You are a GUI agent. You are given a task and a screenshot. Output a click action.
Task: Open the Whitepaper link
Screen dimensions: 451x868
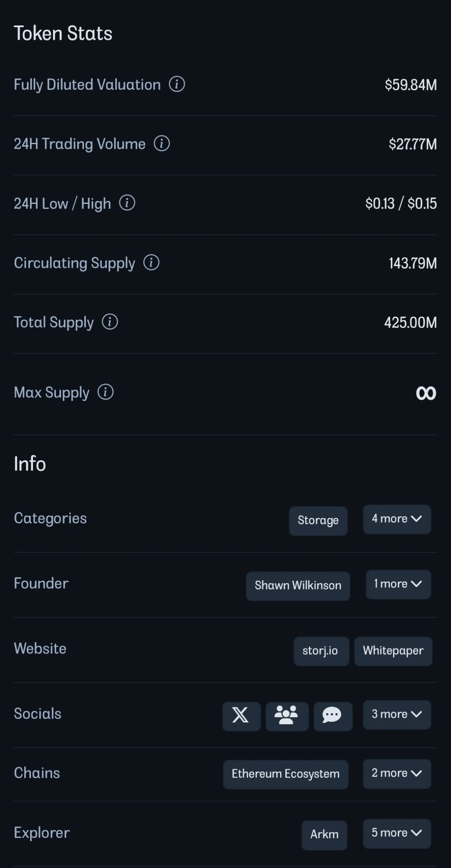click(x=393, y=651)
